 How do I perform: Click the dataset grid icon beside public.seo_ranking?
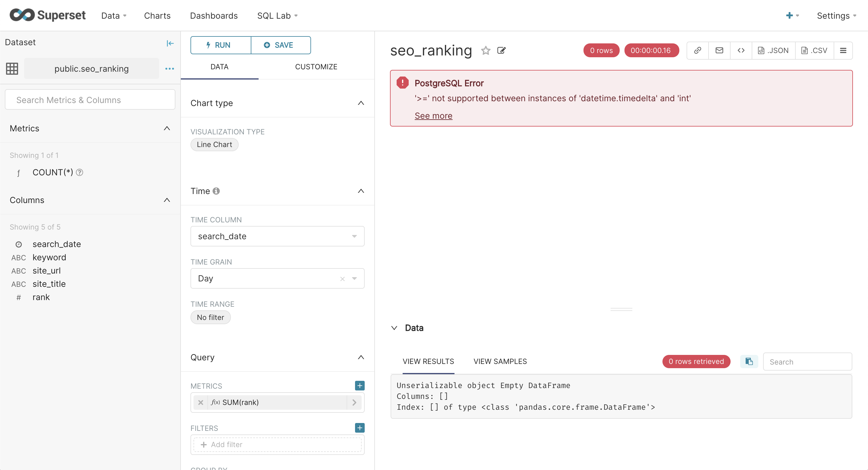click(x=12, y=68)
